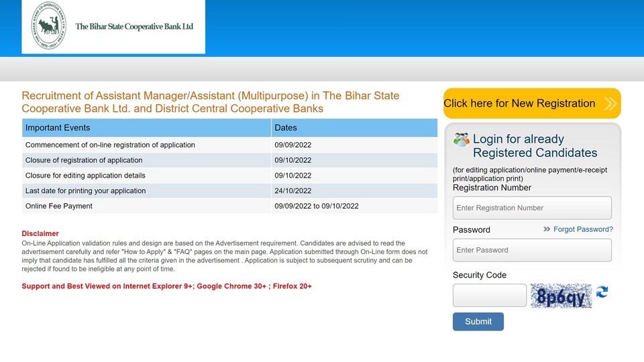
Task: Select Last date for printing application row
Action: coord(229,191)
